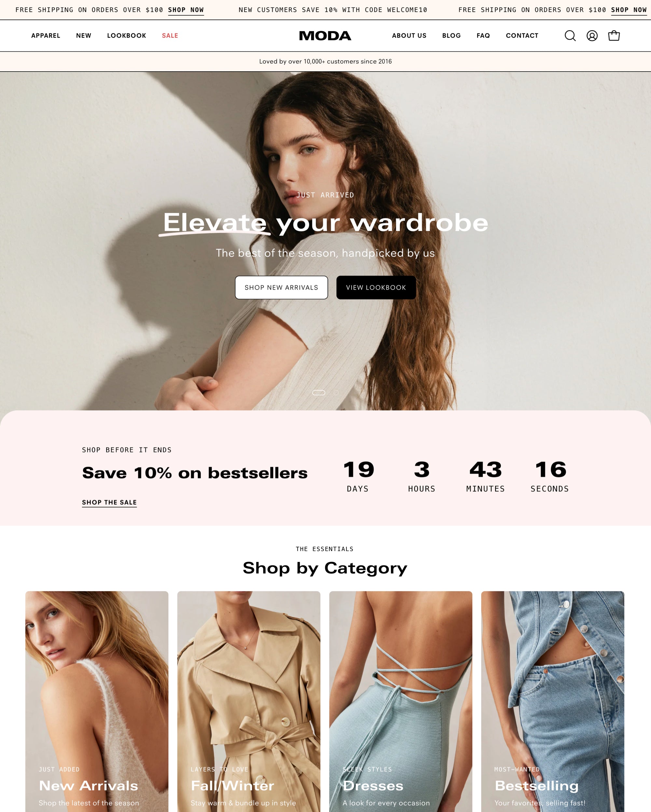Click the hero image carousel indicator dot
651x812 pixels.
coord(338,393)
